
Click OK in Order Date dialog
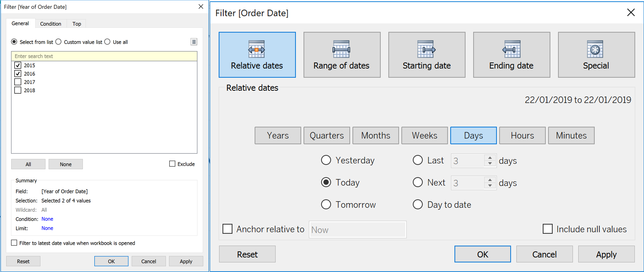click(483, 254)
